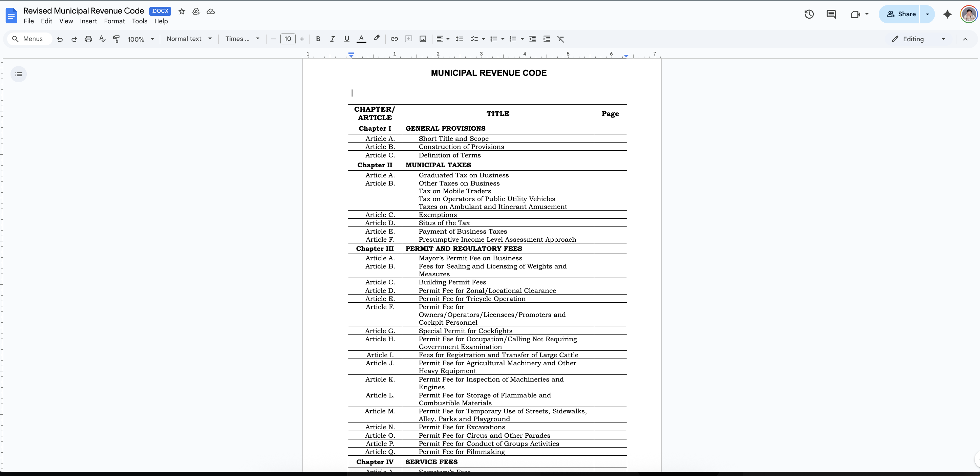This screenshot has width=980, height=476.
Task: Redo the last undone action
Action: coord(74,39)
